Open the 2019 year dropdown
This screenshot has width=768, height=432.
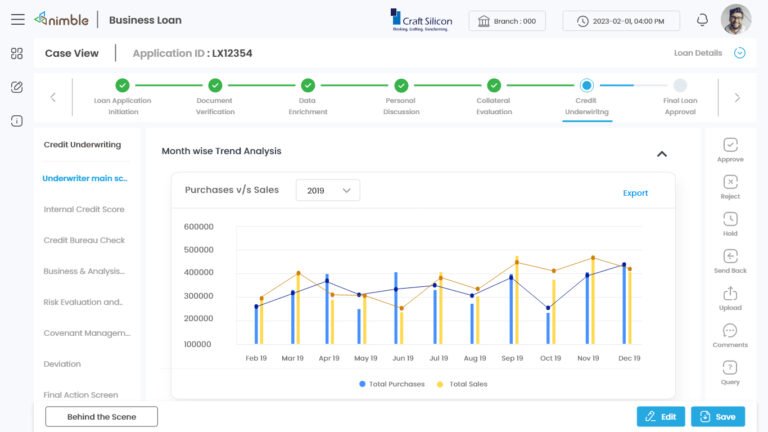click(328, 191)
